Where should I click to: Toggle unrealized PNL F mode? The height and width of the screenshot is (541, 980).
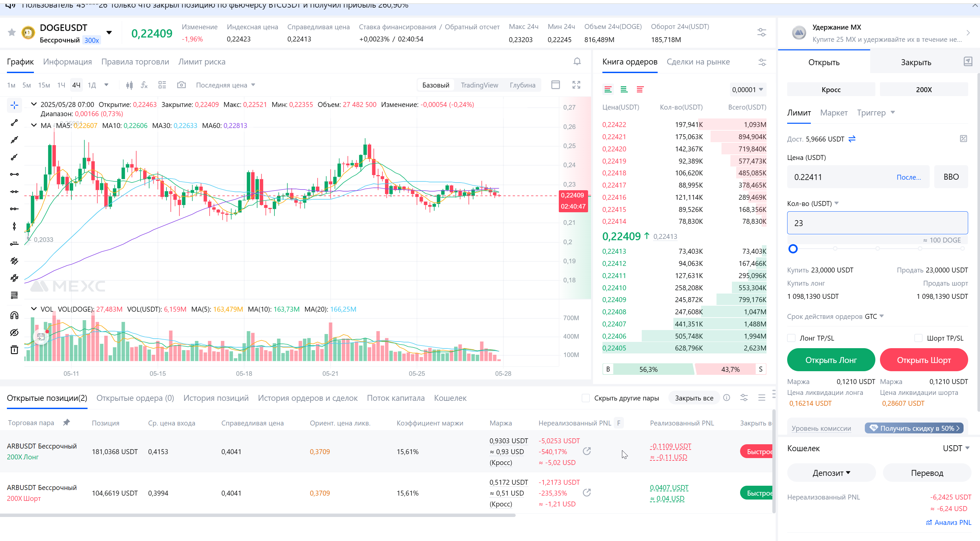[619, 423]
